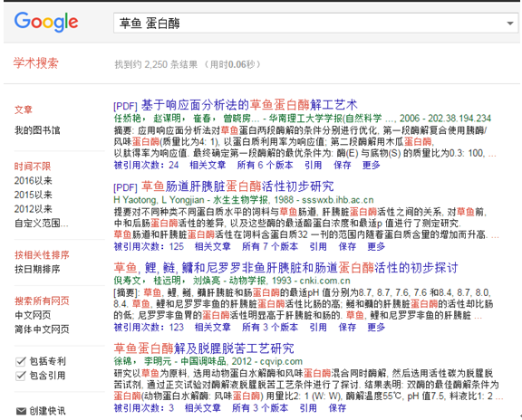The image size is (522, 420).
Task: Click 保存 under the 基于响应面分析法 result
Action: [x=343, y=165]
